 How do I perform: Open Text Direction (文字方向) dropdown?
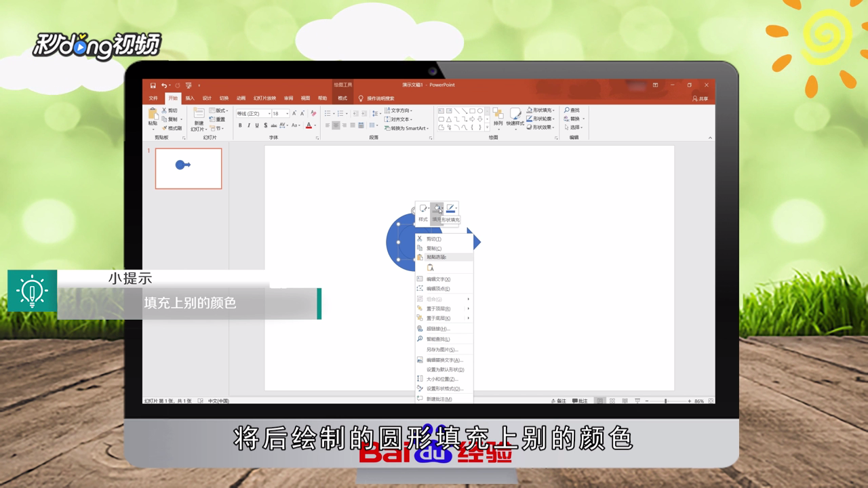399,110
